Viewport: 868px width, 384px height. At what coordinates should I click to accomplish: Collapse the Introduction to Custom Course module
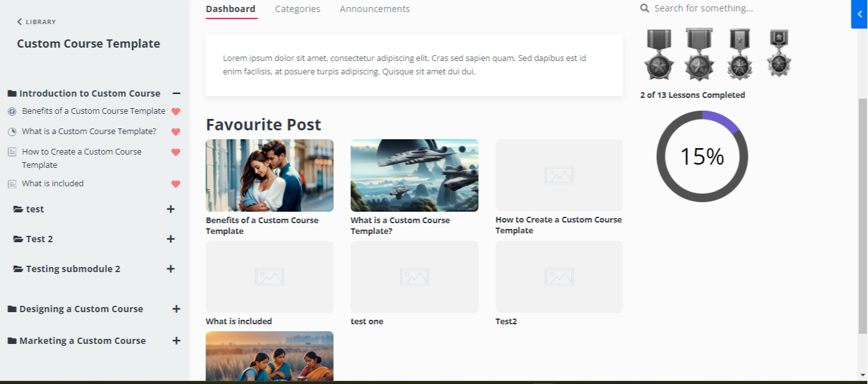coord(176,93)
